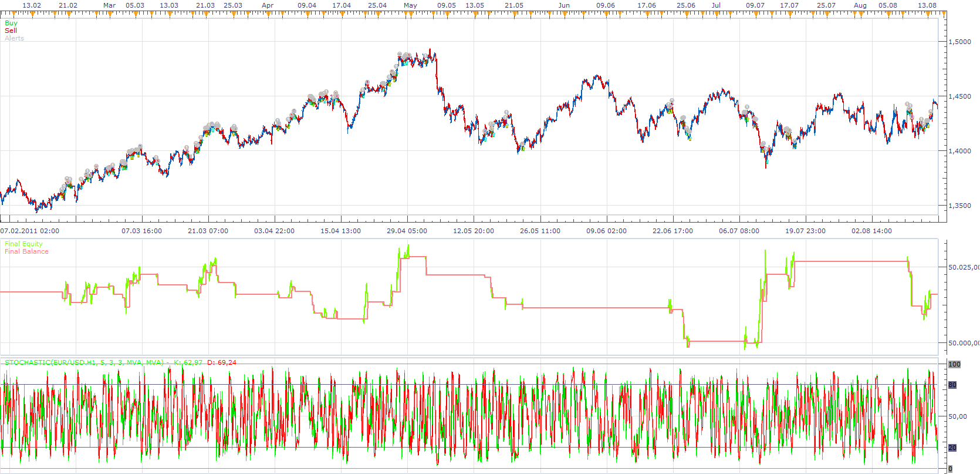The image size is (980, 474).
Task: Click the 25.04 date on top scale
Action: [x=377, y=5]
